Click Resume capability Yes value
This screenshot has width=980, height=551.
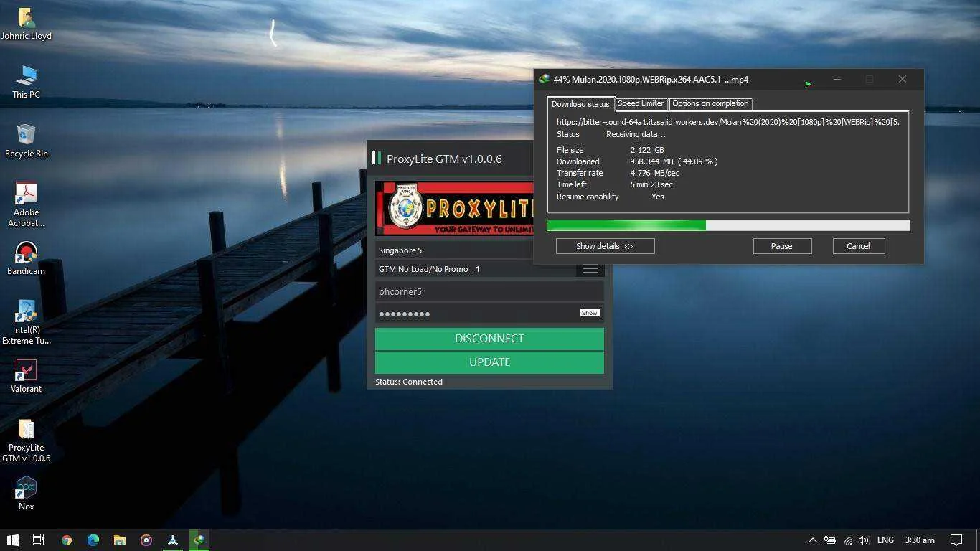point(658,197)
